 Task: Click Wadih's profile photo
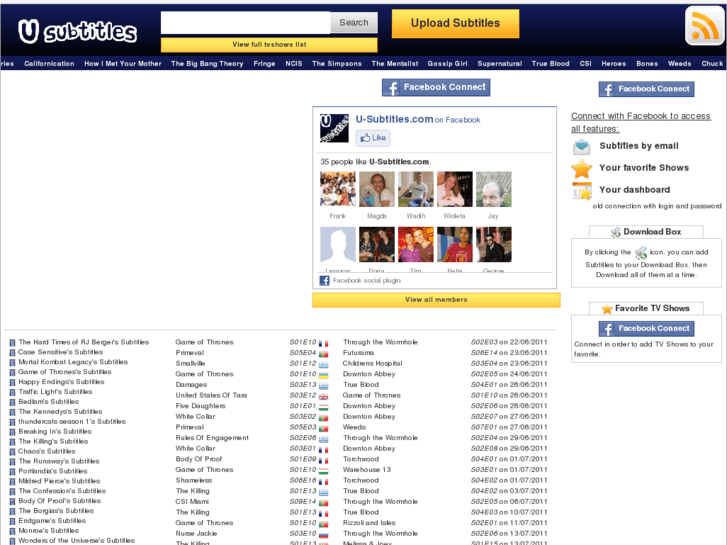tap(416, 189)
